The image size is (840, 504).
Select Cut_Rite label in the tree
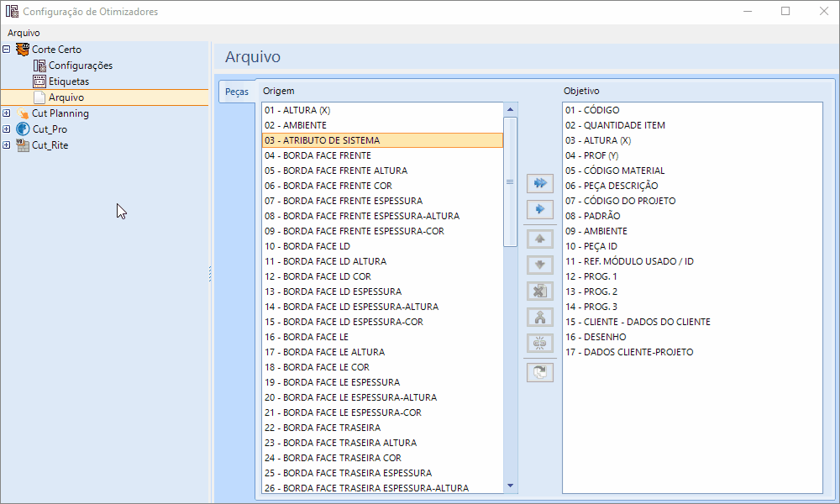pos(50,145)
